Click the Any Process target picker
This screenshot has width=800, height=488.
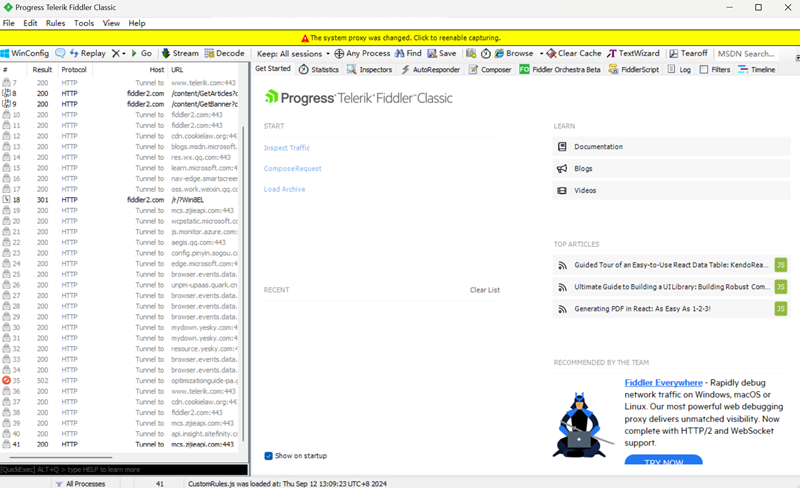tap(362, 53)
